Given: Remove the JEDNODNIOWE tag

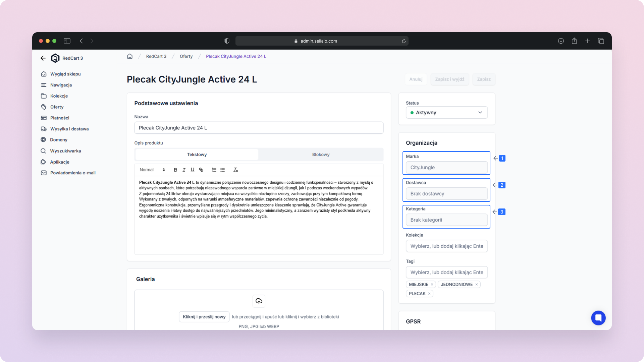Looking at the screenshot, I should tap(476, 285).
